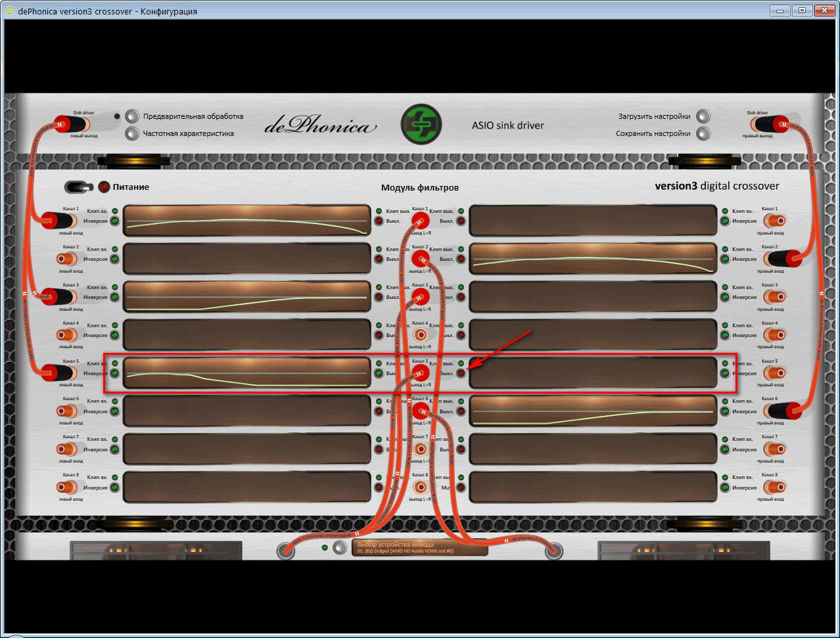
Task: Open left Канал 5 filter curve display
Action: point(247,373)
